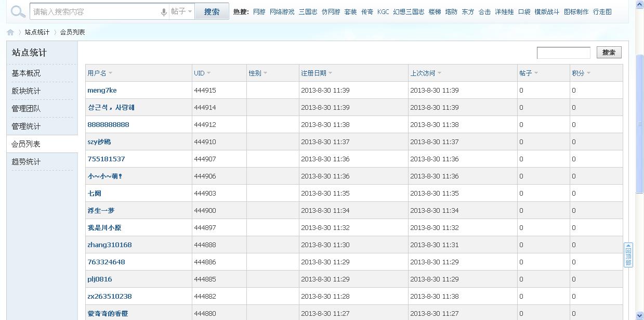This screenshot has width=644, height=320.
Task: Open hot search 套装 link
Action: point(350,12)
